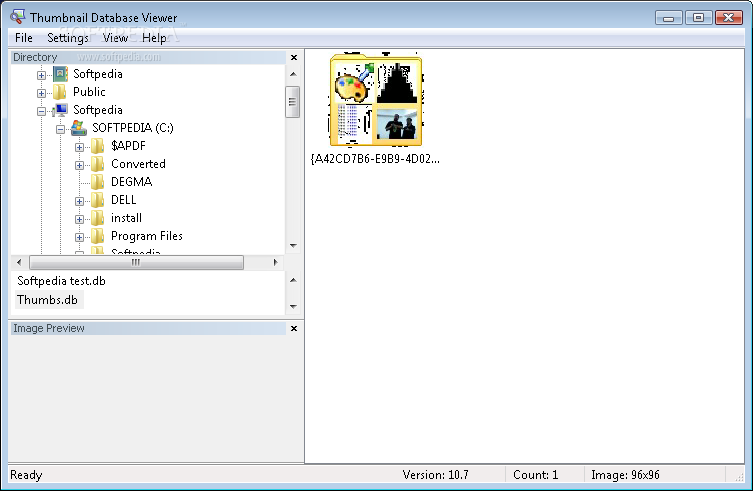Click the Softpedia user profile icon
Viewport: 753px width, 491px height.
tap(60, 74)
